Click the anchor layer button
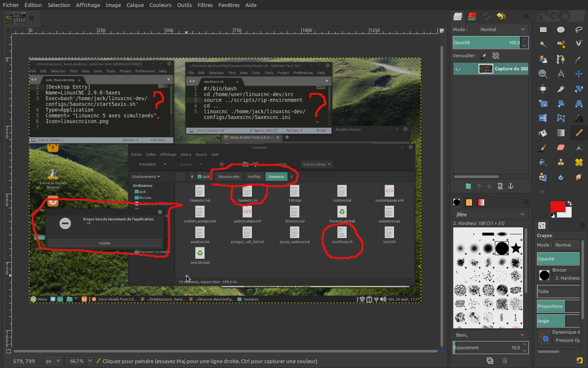 (x=510, y=186)
